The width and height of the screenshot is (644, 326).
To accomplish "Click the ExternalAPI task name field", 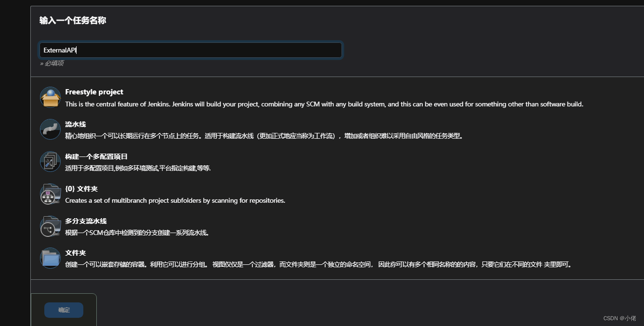I will (191, 50).
